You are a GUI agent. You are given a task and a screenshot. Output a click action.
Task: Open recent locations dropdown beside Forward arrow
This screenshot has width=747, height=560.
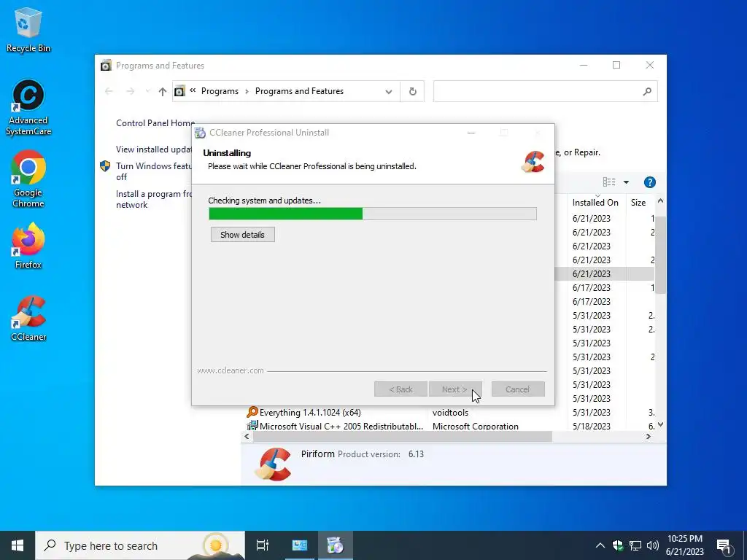[x=147, y=91]
